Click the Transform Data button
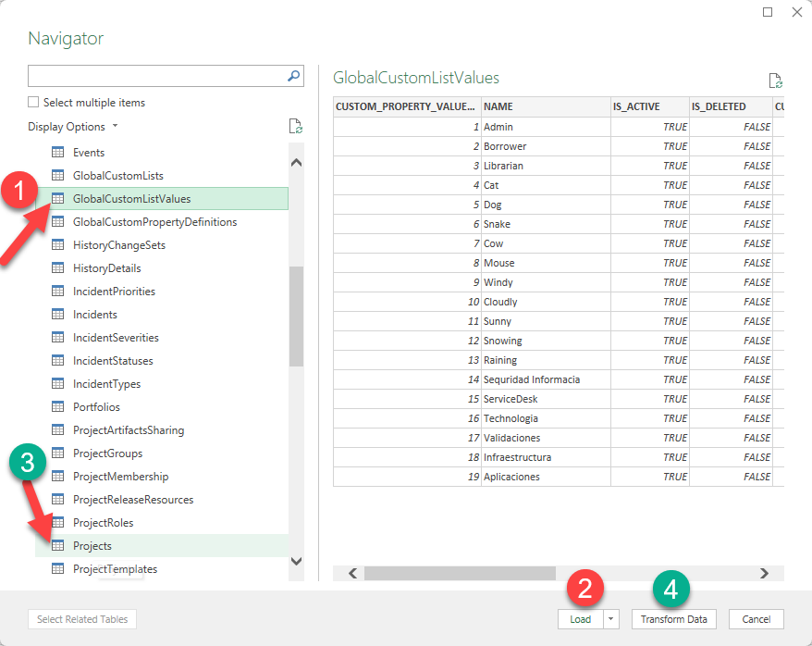This screenshot has width=812, height=646. (673, 619)
